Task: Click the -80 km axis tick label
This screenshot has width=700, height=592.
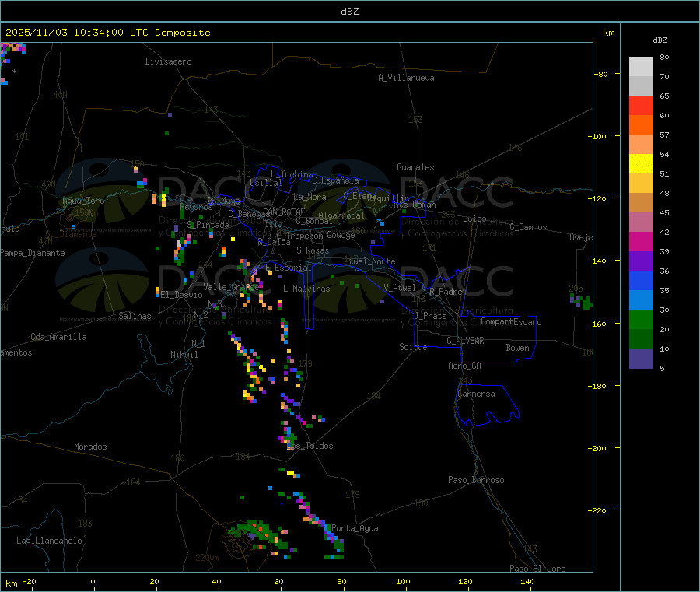Action: click(602, 74)
